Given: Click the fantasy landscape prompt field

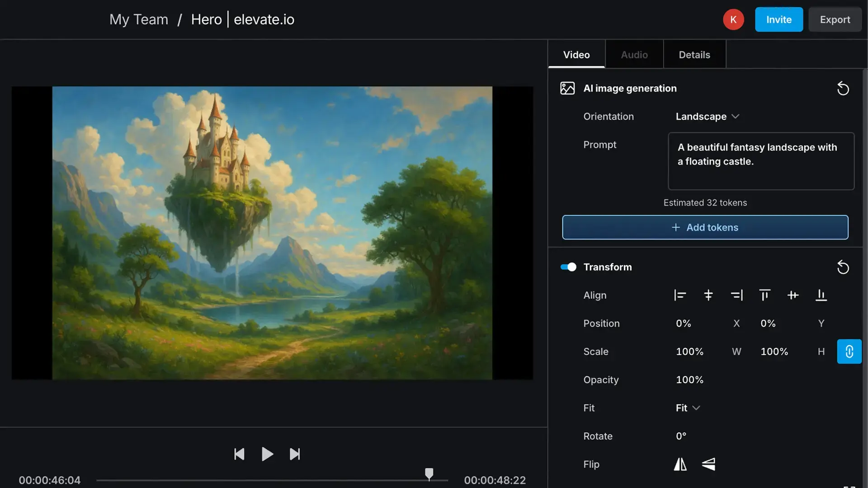Looking at the screenshot, I should 761,161.
